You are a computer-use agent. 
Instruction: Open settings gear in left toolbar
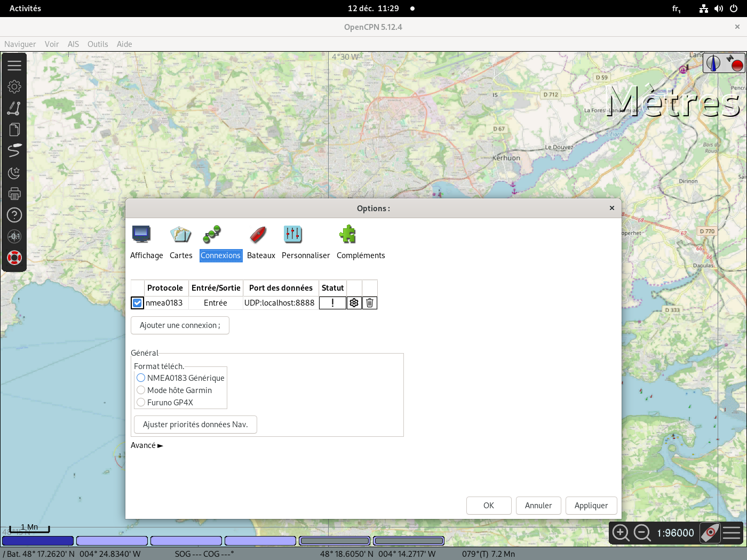pos(14,86)
